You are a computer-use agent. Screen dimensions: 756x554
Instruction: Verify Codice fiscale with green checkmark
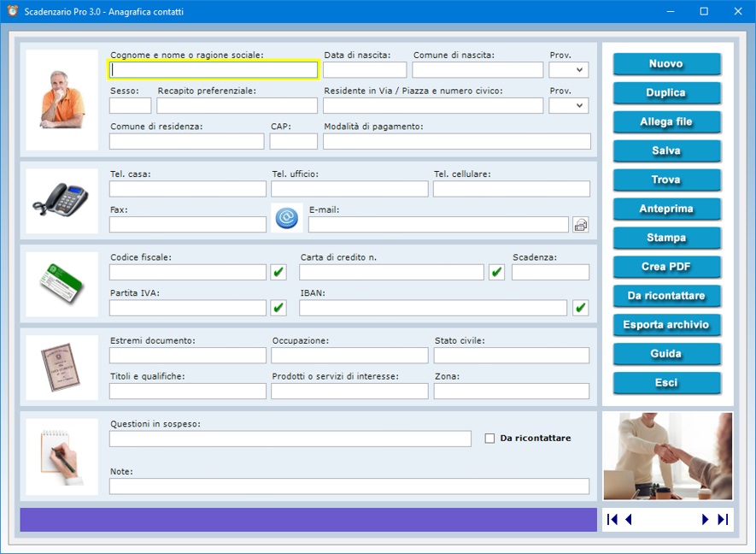[278, 272]
